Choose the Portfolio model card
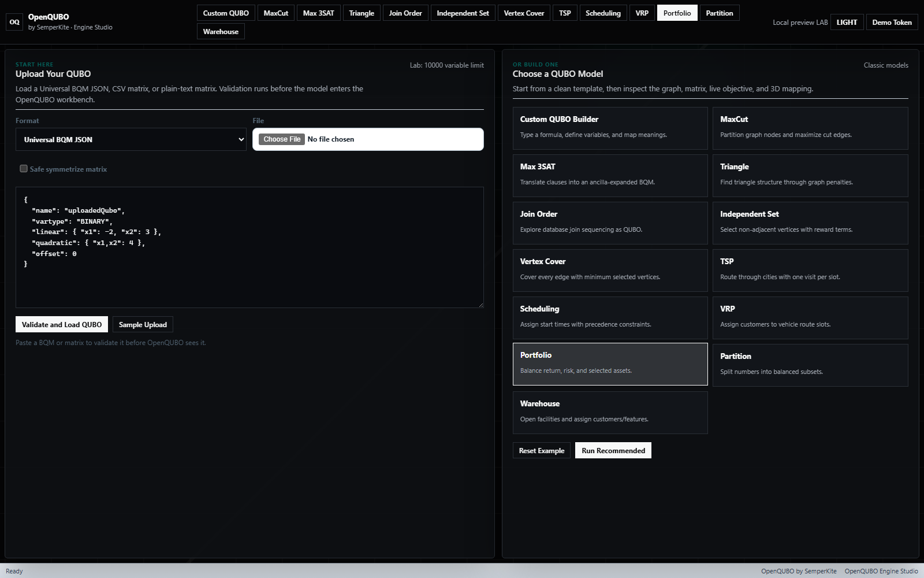The height and width of the screenshot is (578, 924). coord(610,364)
